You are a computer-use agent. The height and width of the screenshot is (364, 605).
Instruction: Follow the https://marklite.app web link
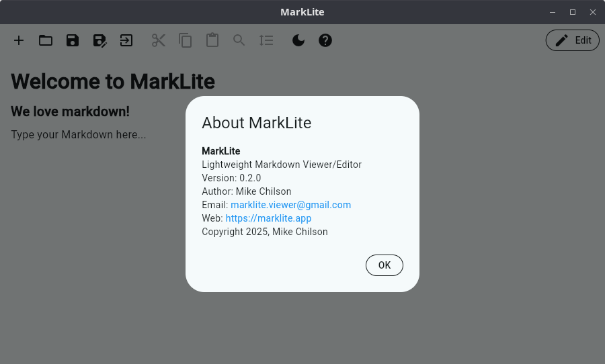pyautogui.click(x=268, y=218)
